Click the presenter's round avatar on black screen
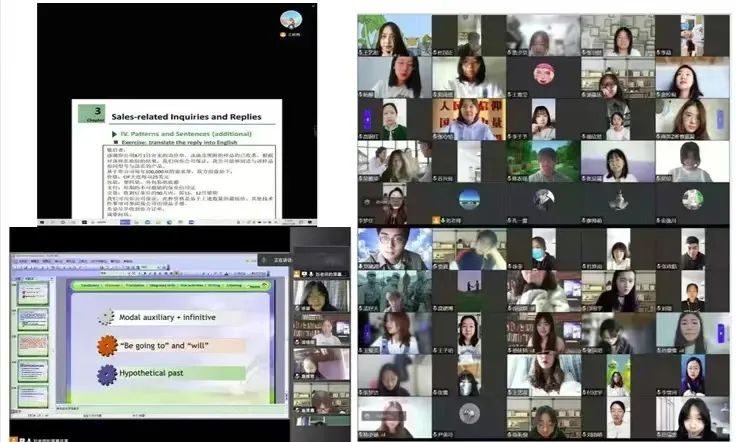Image resolution: width=736 pixels, height=442 pixels. [x=291, y=19]
